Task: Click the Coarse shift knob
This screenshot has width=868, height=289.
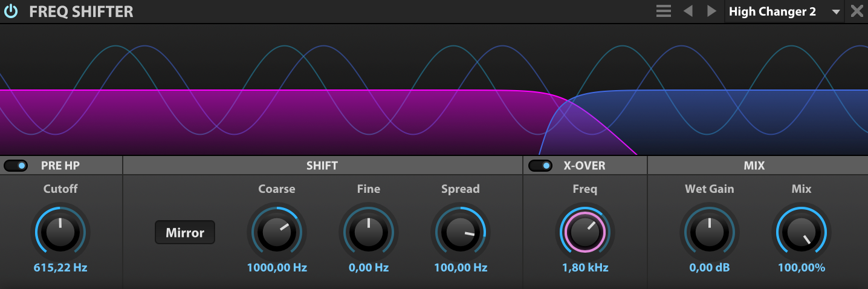Action: coord(277,232)
